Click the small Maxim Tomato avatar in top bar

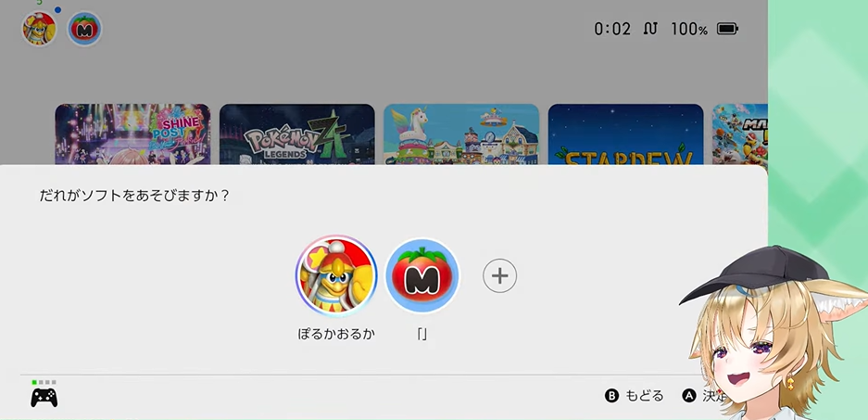tap(84, 29)
